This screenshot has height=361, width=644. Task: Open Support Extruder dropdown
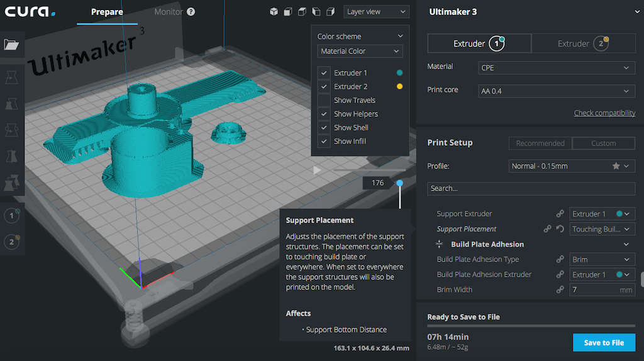[x=602, y=214]
